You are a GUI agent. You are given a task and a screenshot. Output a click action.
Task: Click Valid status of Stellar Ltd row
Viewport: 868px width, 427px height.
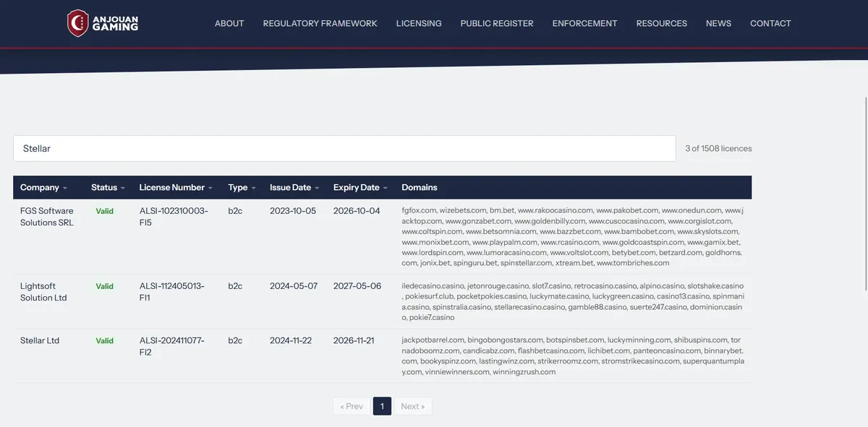pyautogui.click(x=105, y=341)
